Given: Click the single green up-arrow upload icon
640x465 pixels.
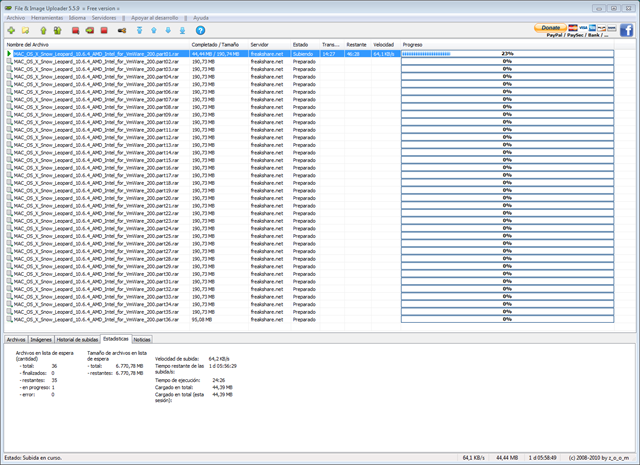Looking at the screenshot, I should pyautogui.click(x=43, y=30).
